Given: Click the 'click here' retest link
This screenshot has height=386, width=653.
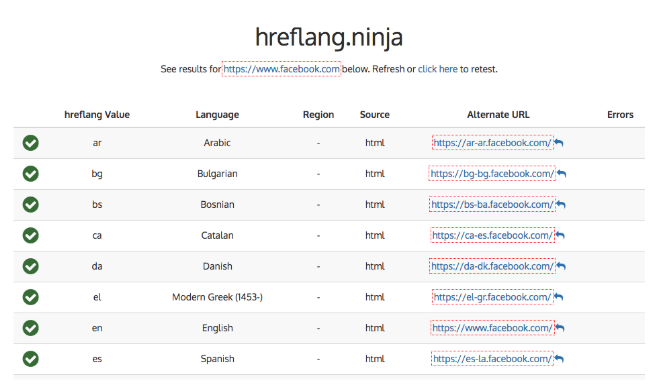Looking at the screenshot, I should pyautogui.click(x=437, y=69).
